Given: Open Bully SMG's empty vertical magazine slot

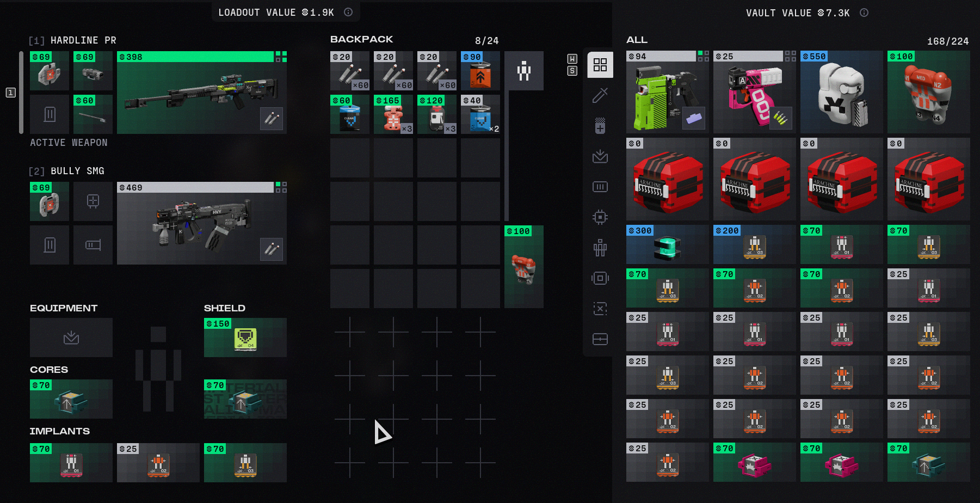Looking at the screenshot, I should point(50,245).
